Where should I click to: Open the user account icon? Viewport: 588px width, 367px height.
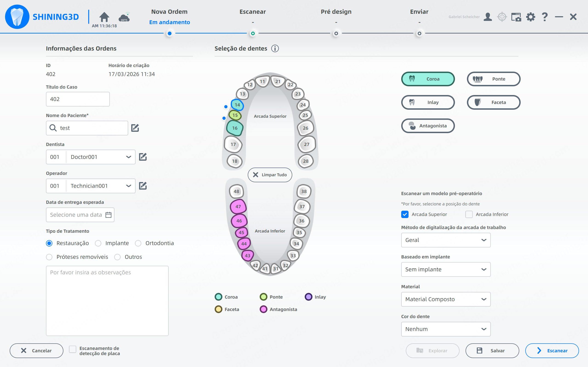(x=487, y=17)
